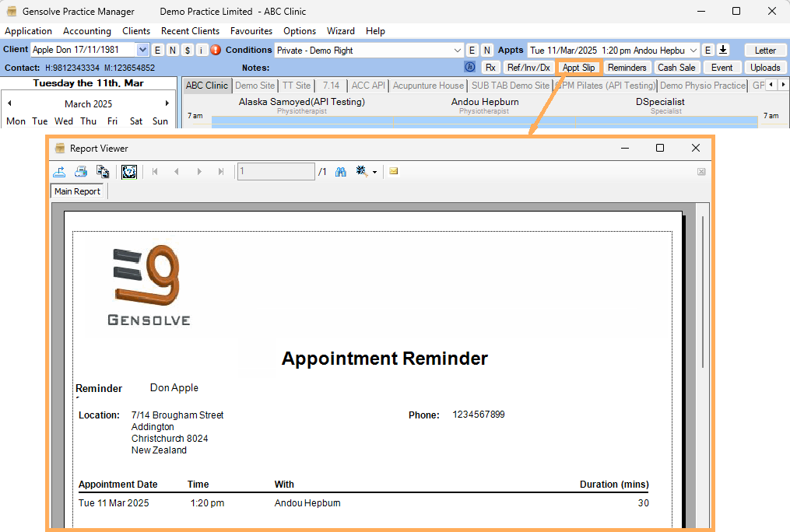The image size is (790, 532).
Task: Click the Copy icon in Report Viewer toolbar
Action: click(x=103, y=172)
